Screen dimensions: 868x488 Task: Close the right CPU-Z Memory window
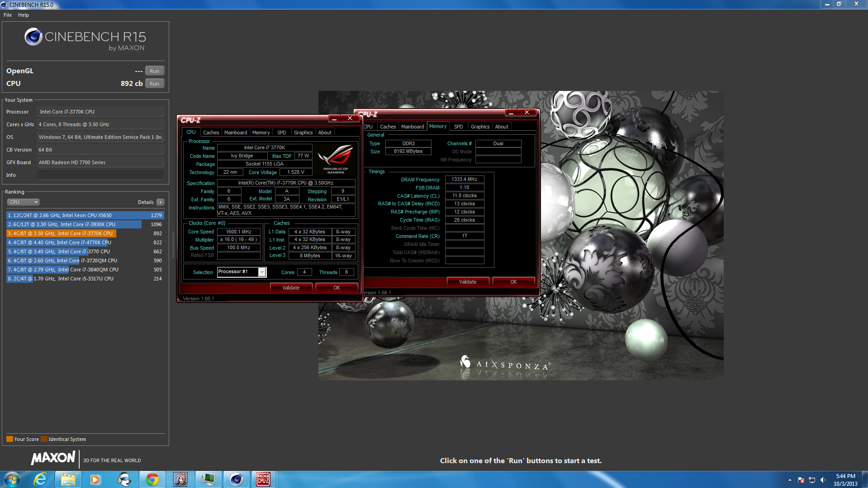click(527, 113)
